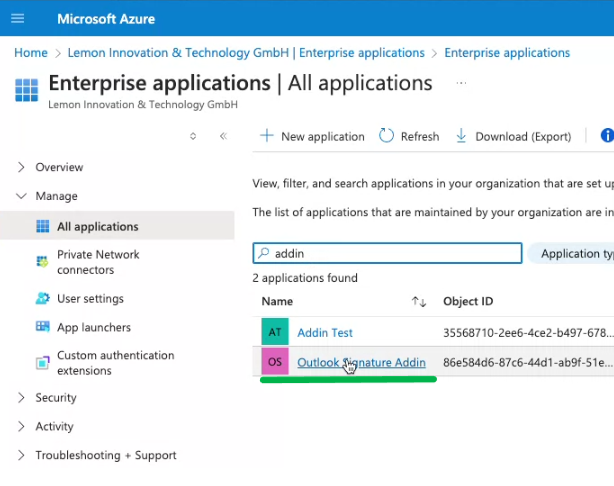Click the Custom authentication extensions icon
The height and width of the screenshot is (486, 614).
(42, 362)
